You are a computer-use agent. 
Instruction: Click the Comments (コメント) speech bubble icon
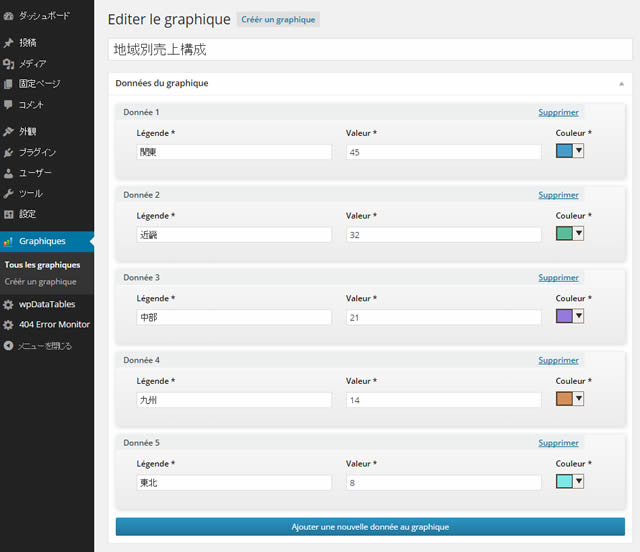(x=8, y=105)
